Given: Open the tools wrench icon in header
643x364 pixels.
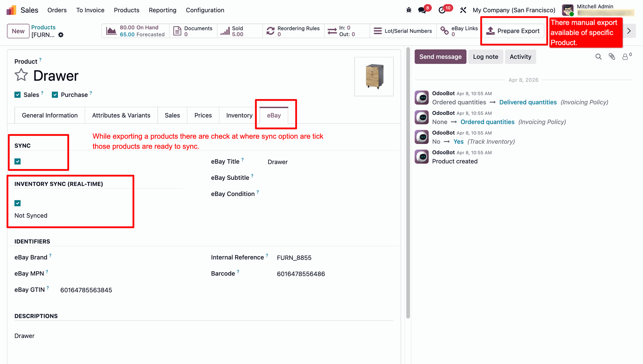Looking at the screenshot, I should pyautogui.click(x=463, y=10).
